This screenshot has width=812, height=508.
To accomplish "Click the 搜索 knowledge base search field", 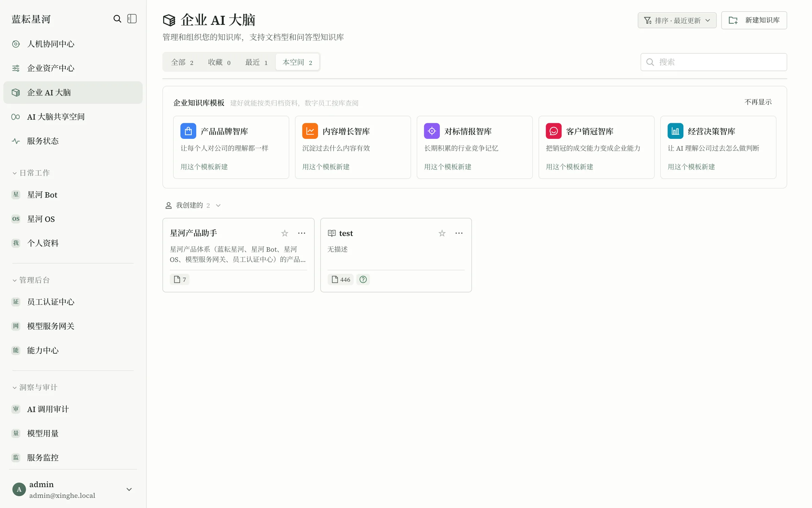I will (714, 62).
